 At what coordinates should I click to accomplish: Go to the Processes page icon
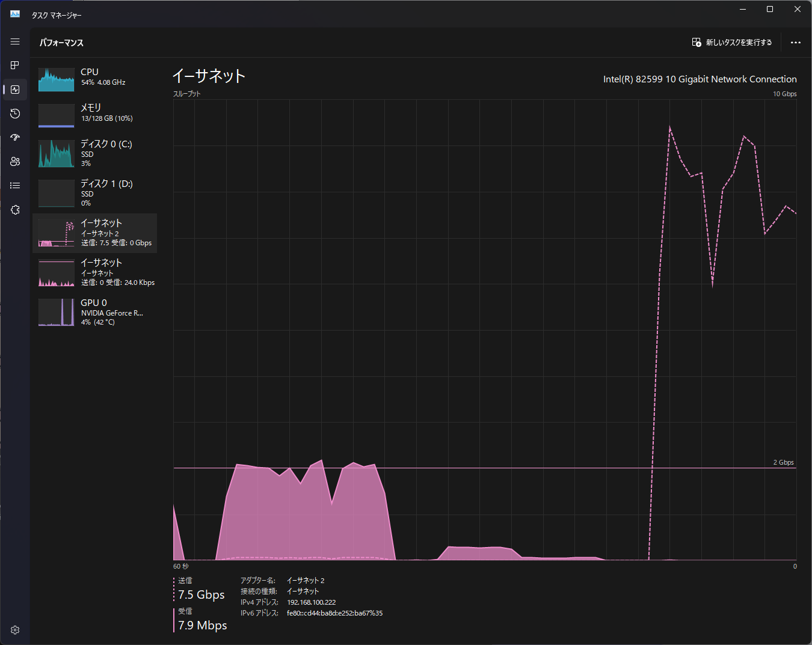click(x=15, y=65)
